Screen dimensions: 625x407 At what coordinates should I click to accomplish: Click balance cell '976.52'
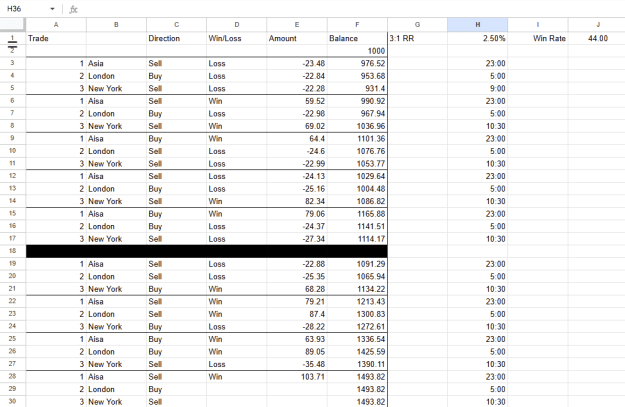pos(357,63)
